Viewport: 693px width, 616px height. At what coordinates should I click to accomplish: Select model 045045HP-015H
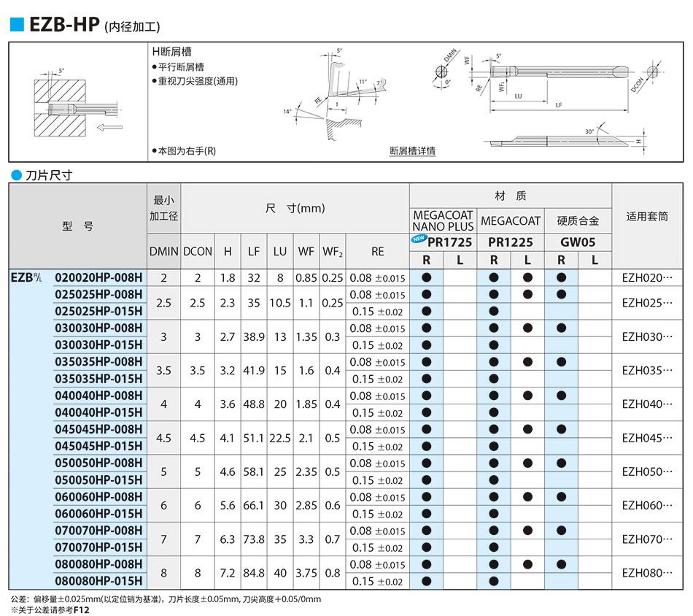tap(98, 446)
